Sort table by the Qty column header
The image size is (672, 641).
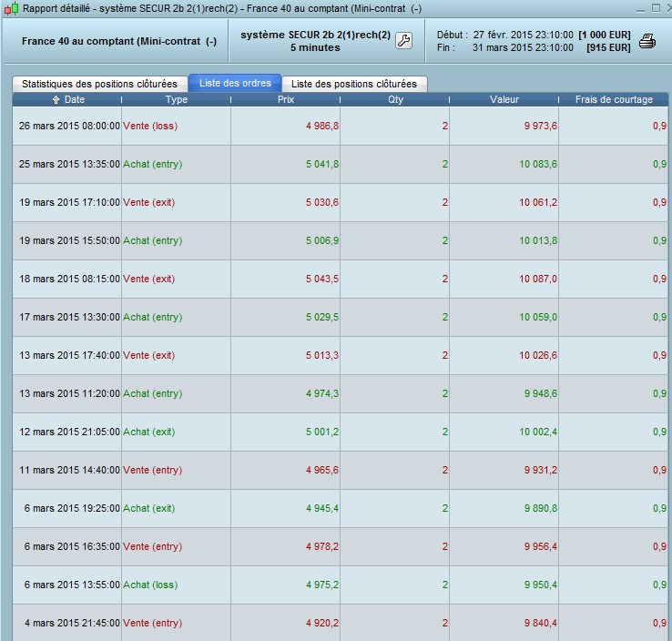(395, 99)
